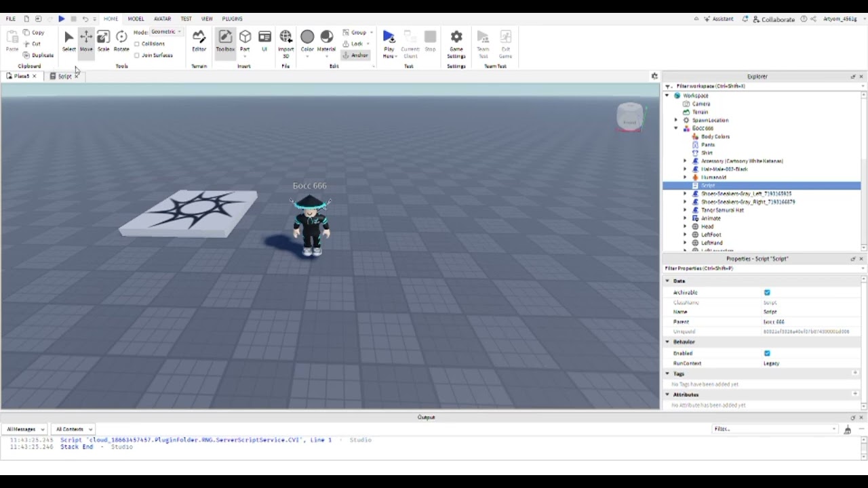The height and width of the screenshot is (488, 868).
Task: Open the All Messages dropdown
Action: pos(24,429)
